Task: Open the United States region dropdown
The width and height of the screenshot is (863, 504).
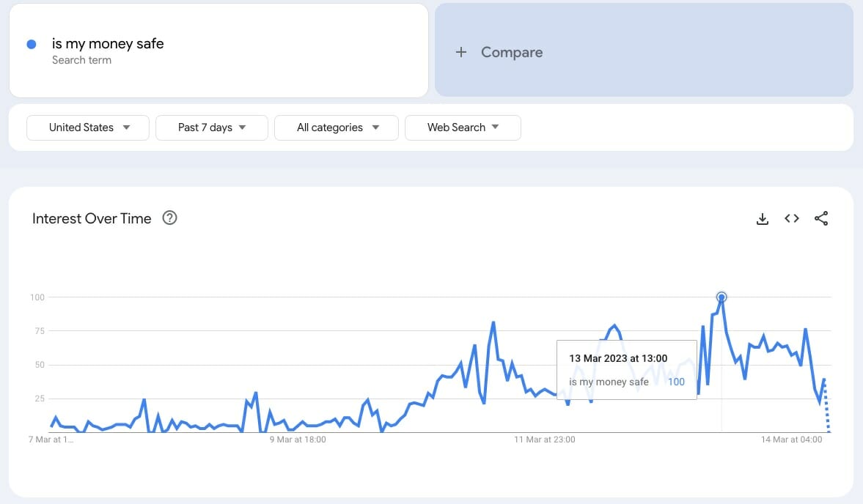Action: click(88, 127)
